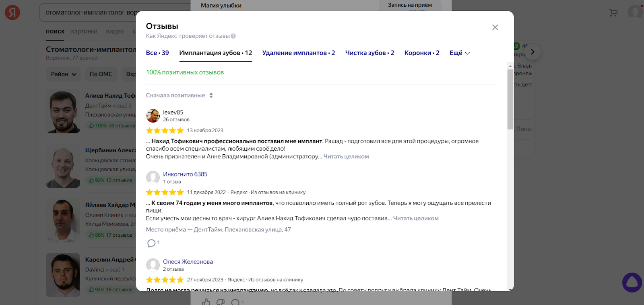Screen dimensions: 644x305
Task: Click 92% 12 отзывов rating badge
Action: point(111,180)
